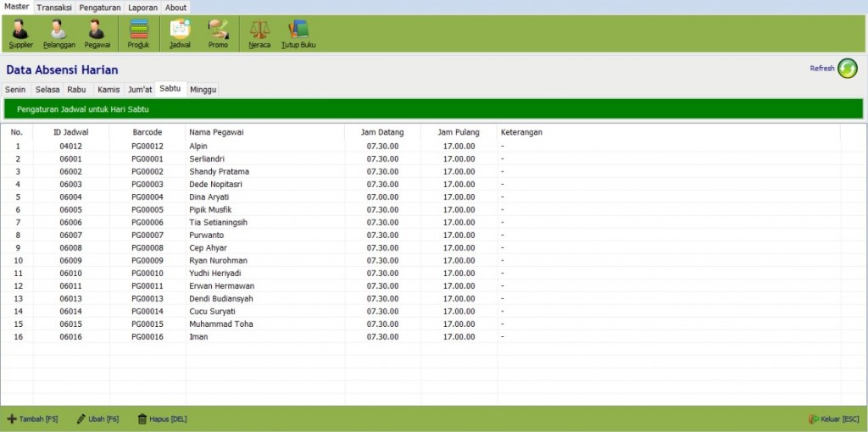
Task: Select the Erwan Hermawan name cell
Action: coord(265,286)
